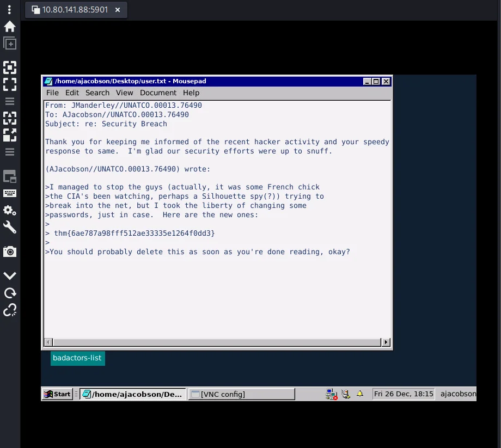501x448 pixels.
Task: Open the sidebar camera screenshot tool
Action: pos(10,251)
